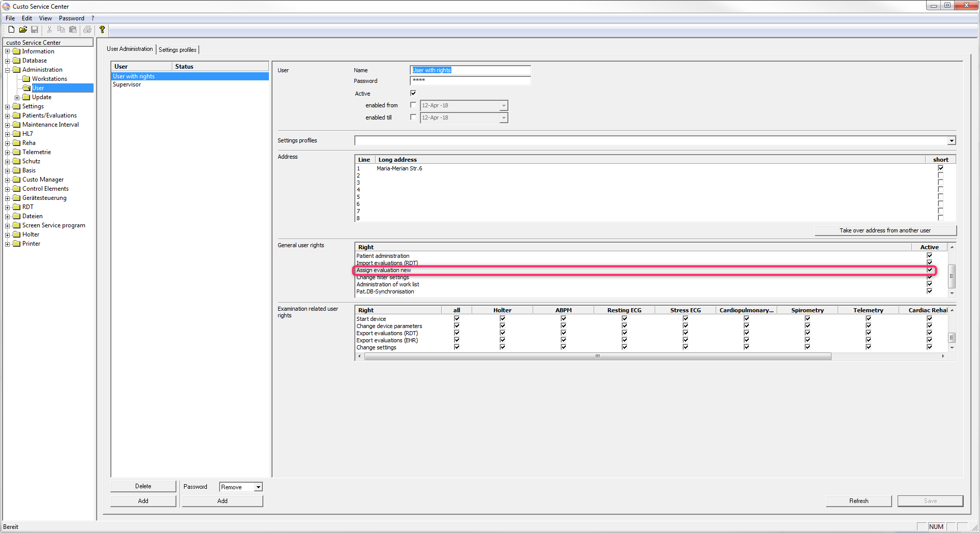Click the Delete user button
Screen dimensions: 980x533
tap(143, 486)
